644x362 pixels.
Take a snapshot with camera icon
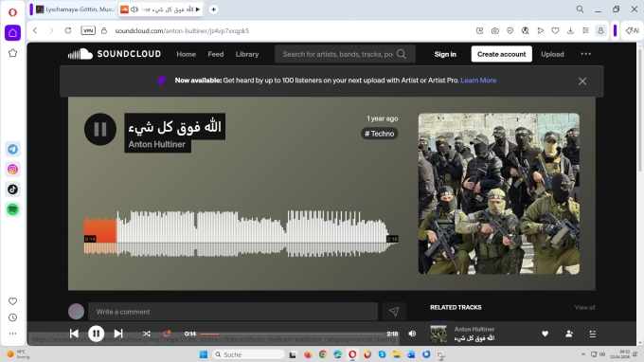point(495,31)
